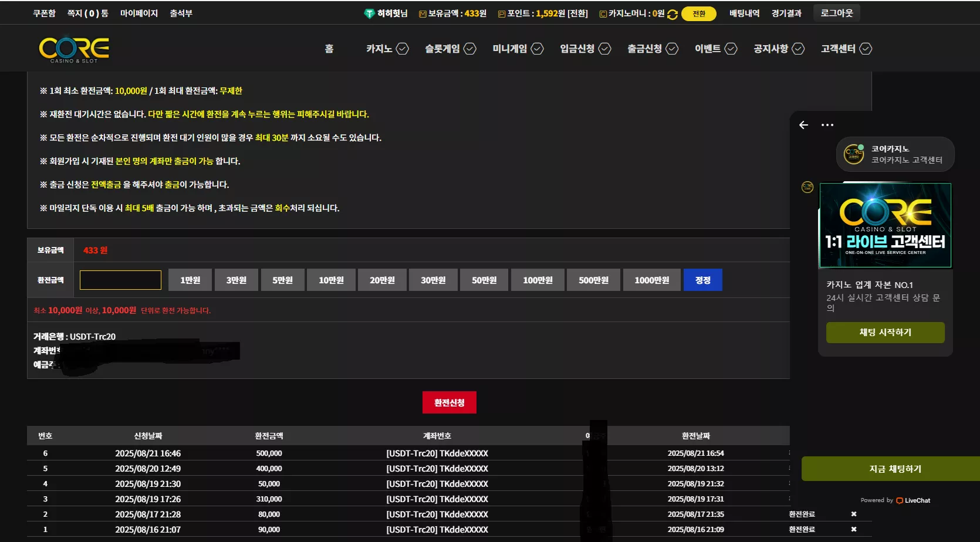Click the 50,000 amount in row 4
Screen dimensions: 980x542
click(x=269, y=484)
